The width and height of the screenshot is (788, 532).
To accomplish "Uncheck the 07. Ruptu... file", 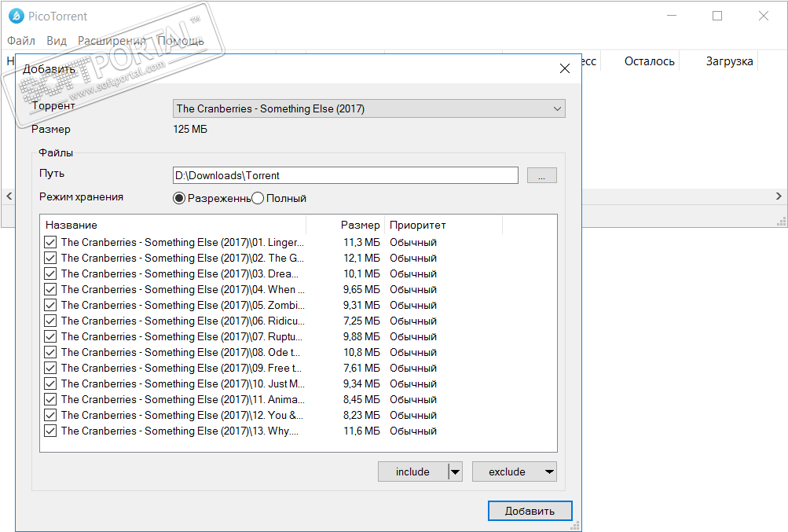I will [x=50, y=336].
